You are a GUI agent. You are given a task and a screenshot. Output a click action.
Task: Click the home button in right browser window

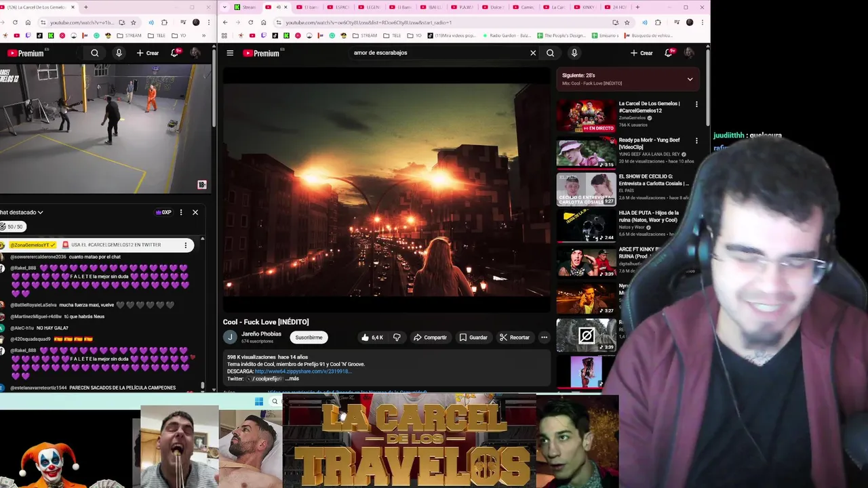tap(264, 22)
